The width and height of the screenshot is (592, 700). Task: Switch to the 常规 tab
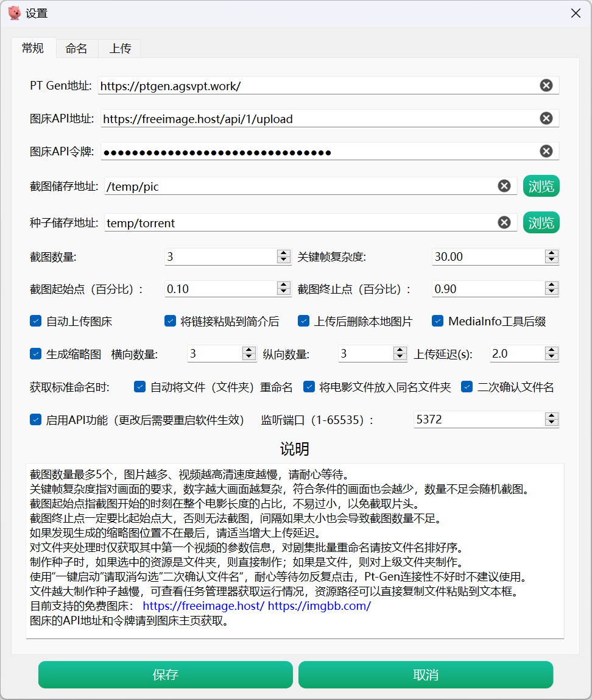33,48
